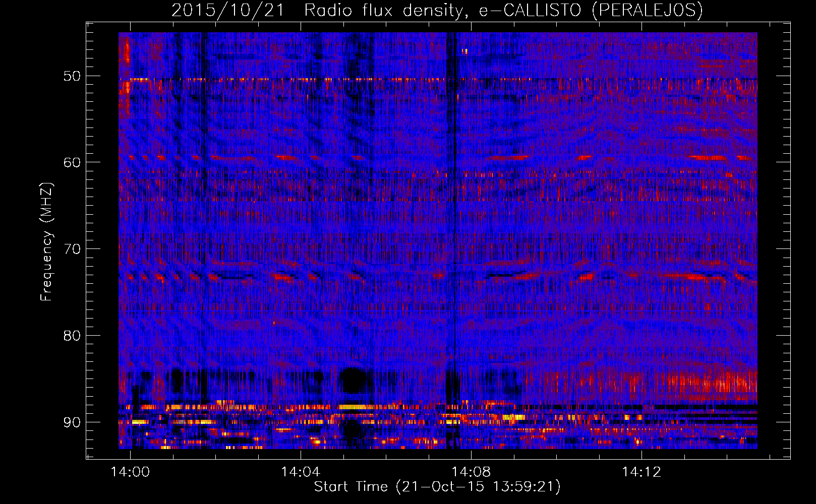
Task: Select the Frequency (MHZ) axis label
Action: tap(46, 241)
